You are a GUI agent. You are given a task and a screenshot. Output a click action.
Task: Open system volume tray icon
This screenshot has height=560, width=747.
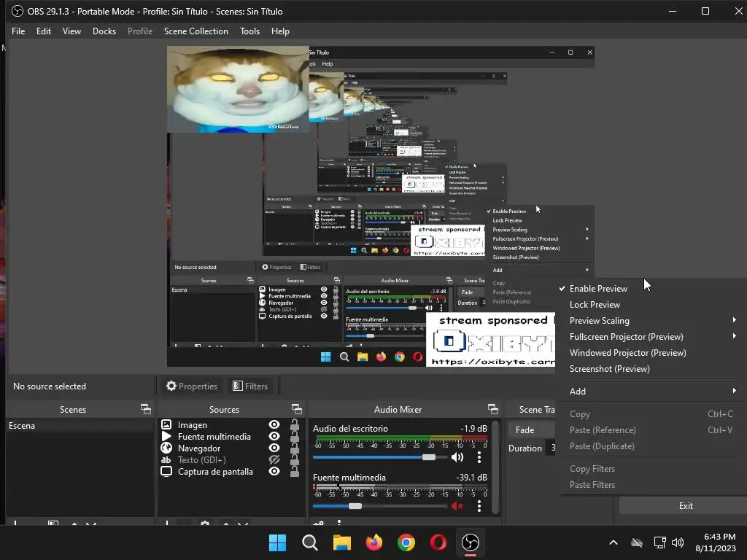678,542
